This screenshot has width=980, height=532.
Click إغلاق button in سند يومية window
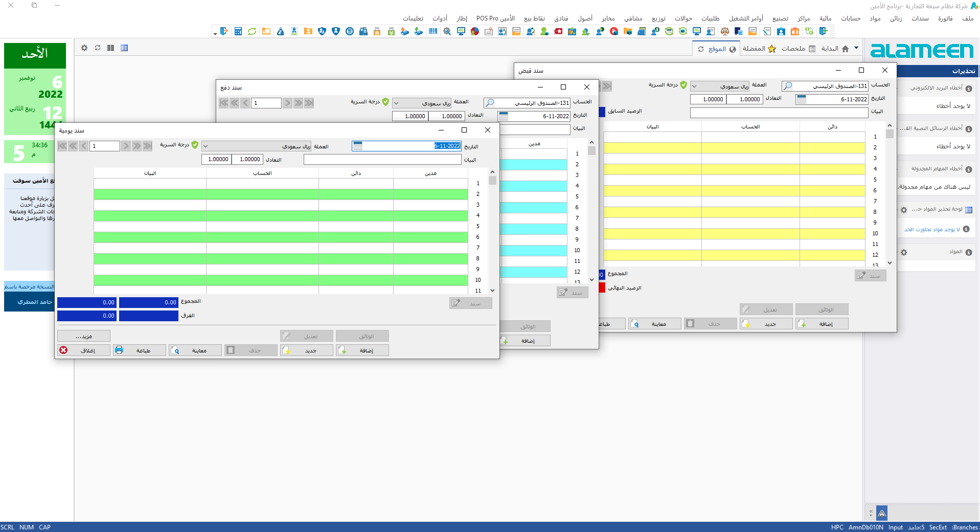pos(84,350)
